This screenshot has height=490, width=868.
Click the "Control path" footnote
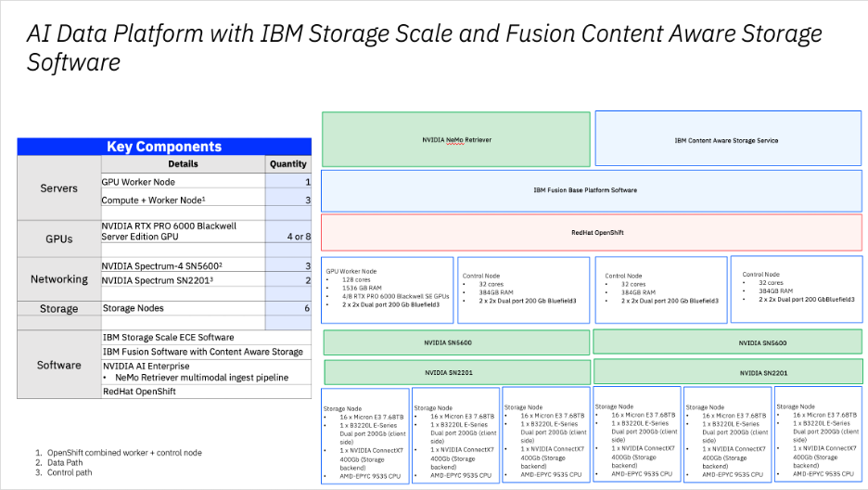(x=70, y=473)
